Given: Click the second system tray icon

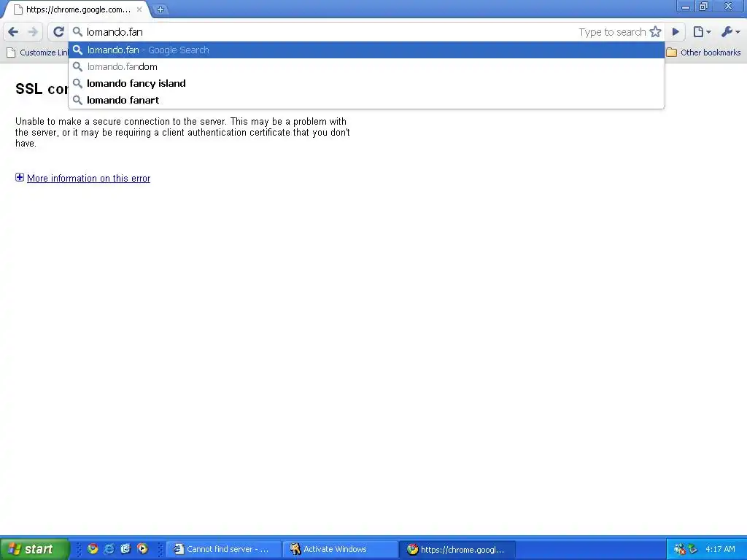Looking at the screenshot, I should (x=692, y=550).
